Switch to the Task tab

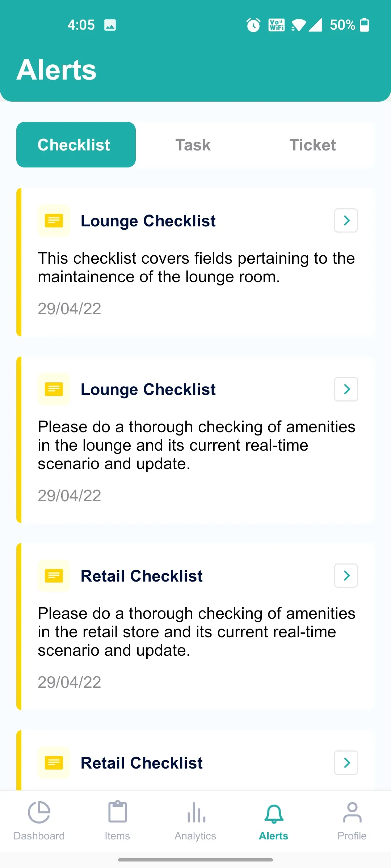(193, 145)
